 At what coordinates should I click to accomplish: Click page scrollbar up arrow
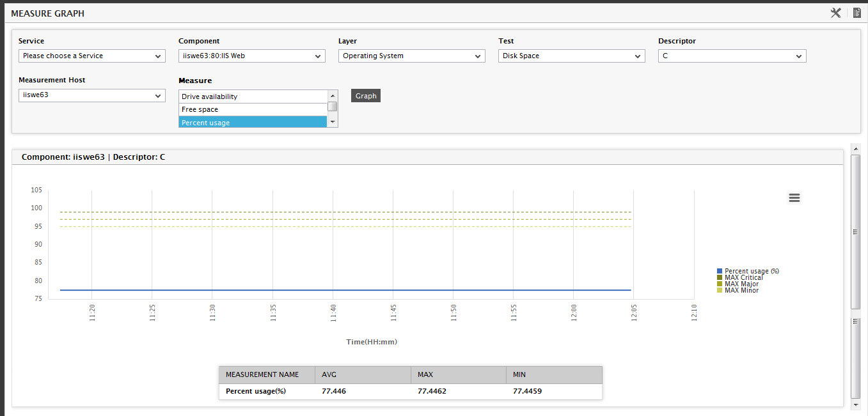tap(856, 148)
